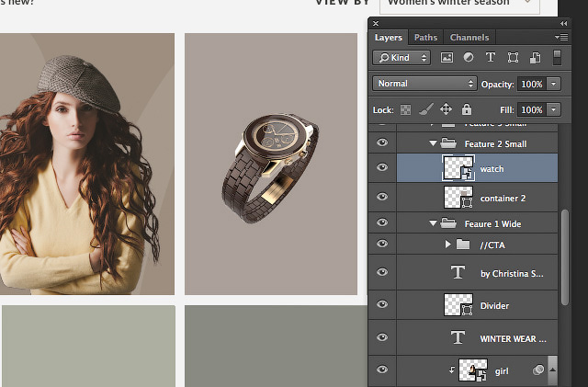The width and height of the screenshot is (588, 387).
Task: Collapse the Feature 2 Small group
Action: 433,143
